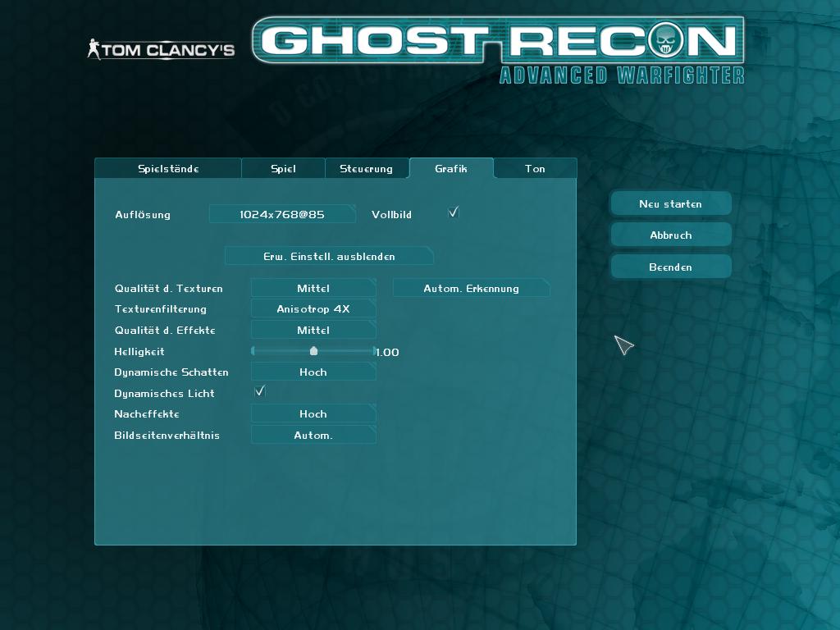Toggle the Vollbild checkbox
Image resolution: width=840 pixels, height=630 pixels.
pyautogui.click(x=454, y=212)
